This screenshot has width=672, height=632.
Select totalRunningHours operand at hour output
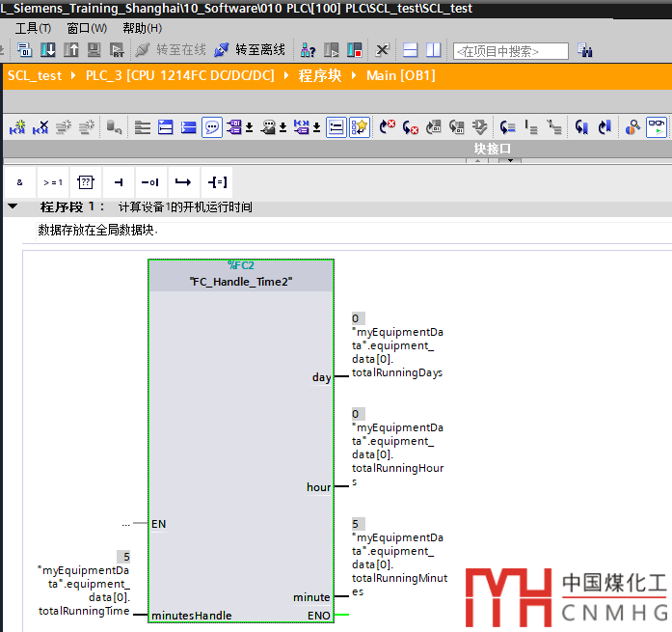pyautogui.click(x=398, y=454)
